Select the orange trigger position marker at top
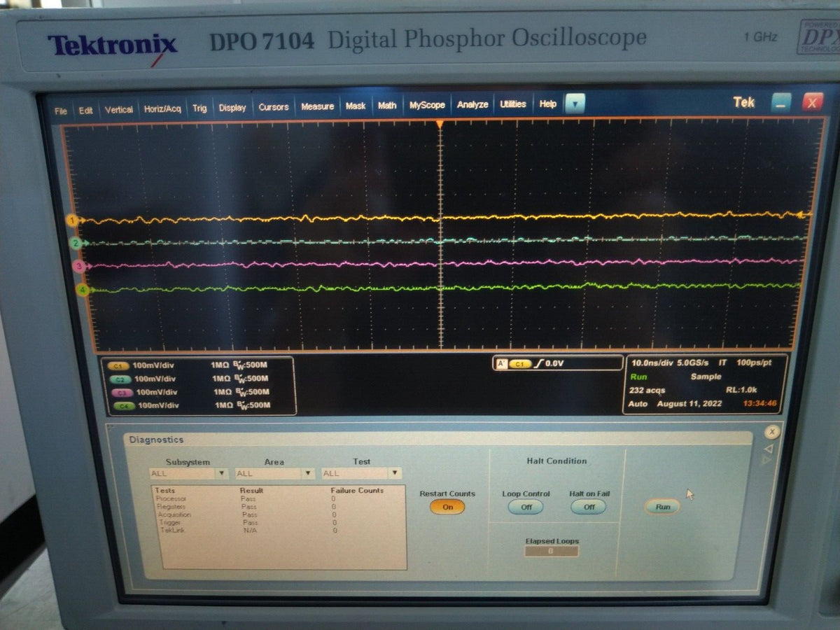 tap(440, 124)
